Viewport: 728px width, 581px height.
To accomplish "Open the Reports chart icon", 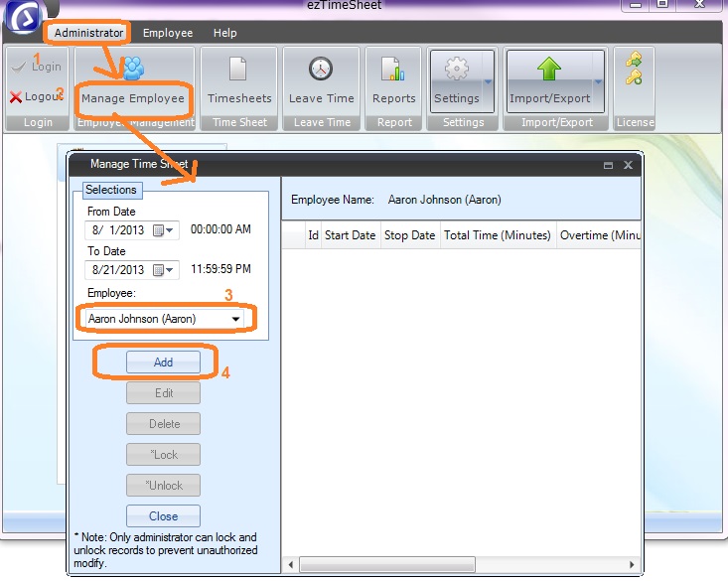I will pyautogui.click(x=393, y=70).
